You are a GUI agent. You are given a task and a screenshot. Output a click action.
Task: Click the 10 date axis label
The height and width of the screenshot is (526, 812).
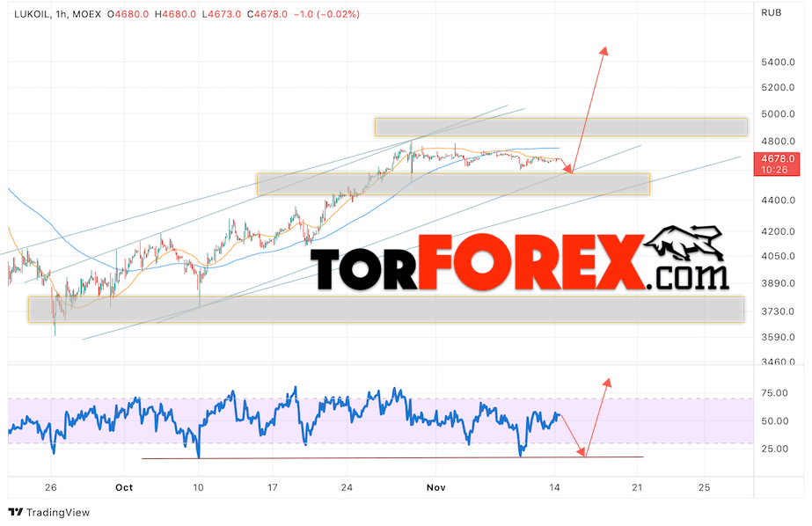(x=198, y=487)
